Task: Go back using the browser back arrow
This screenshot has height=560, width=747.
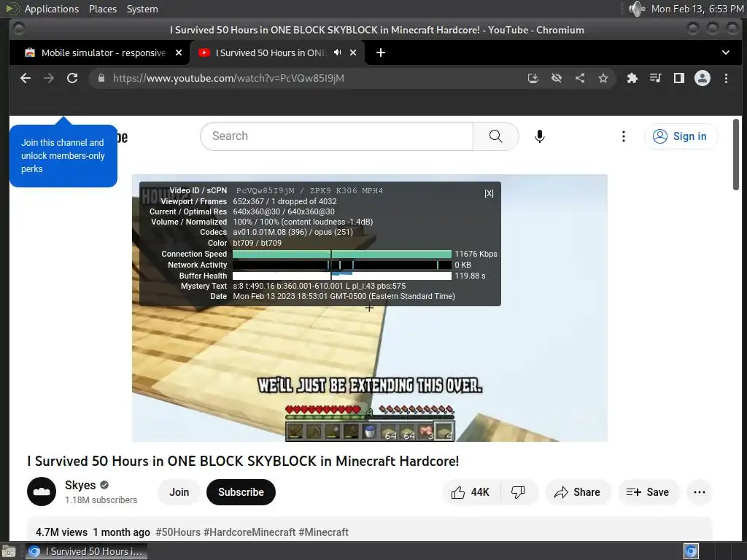Action: point(26,78)
